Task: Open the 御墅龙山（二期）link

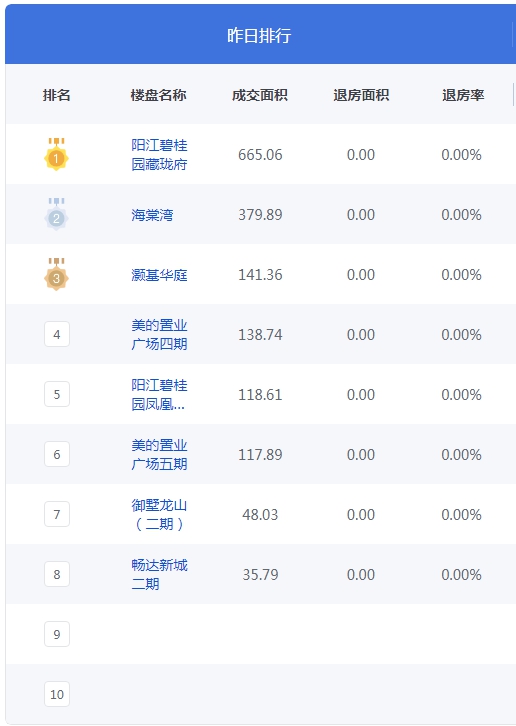Action: pyautogui.click(x=159, y=514)
